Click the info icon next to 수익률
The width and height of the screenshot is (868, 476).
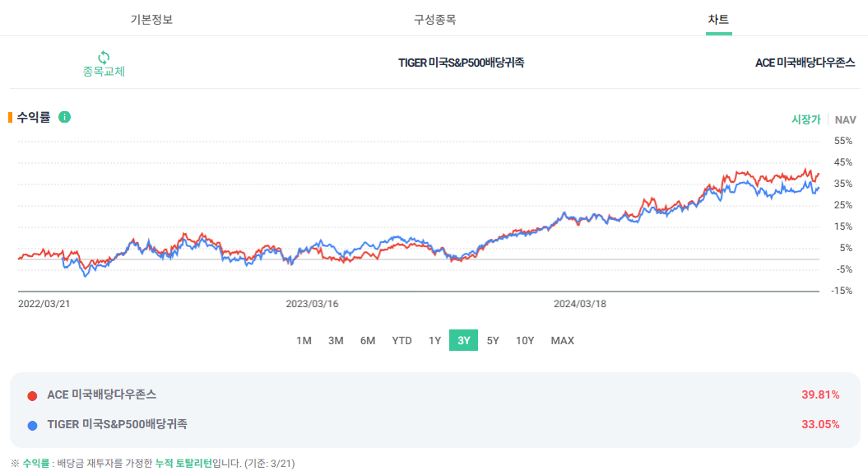click(65, 117)
